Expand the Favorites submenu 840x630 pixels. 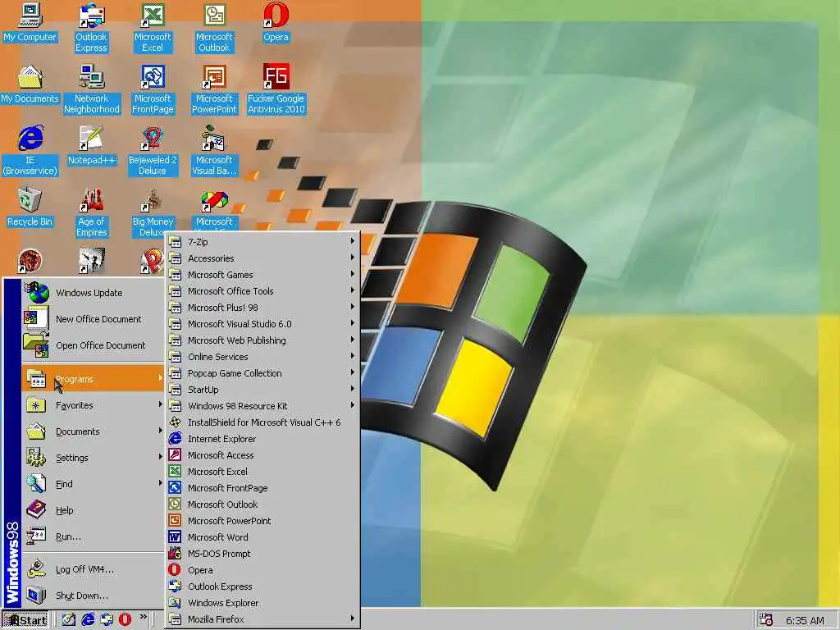[x=93, y=405]
